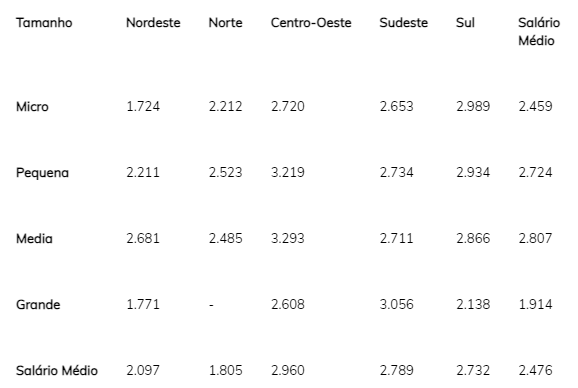Click the Norte column header
The height and width of the screenshot is (388, 578).
click(226, 23)
